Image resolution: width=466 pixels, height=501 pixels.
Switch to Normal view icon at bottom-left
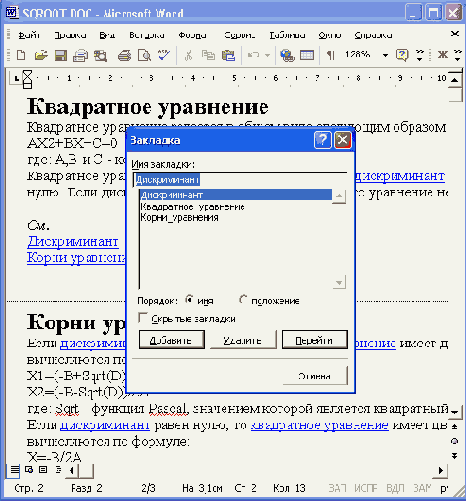coord(15,470)
